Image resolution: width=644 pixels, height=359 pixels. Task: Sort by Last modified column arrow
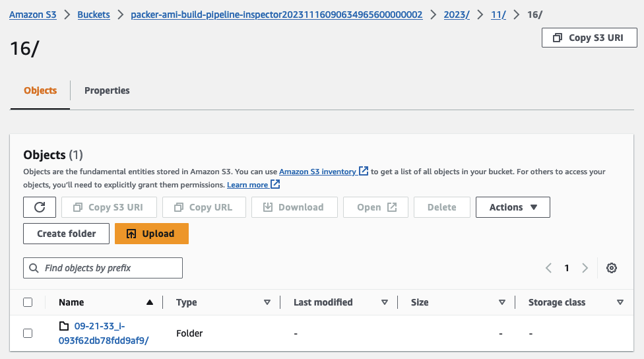pos(385,302)
